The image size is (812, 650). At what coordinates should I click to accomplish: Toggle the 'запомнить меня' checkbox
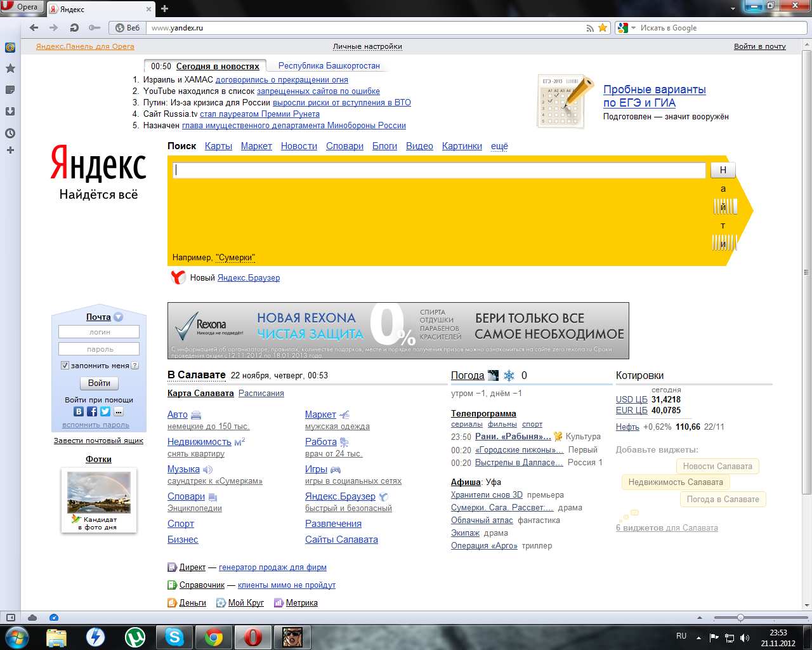click(65, 366)
